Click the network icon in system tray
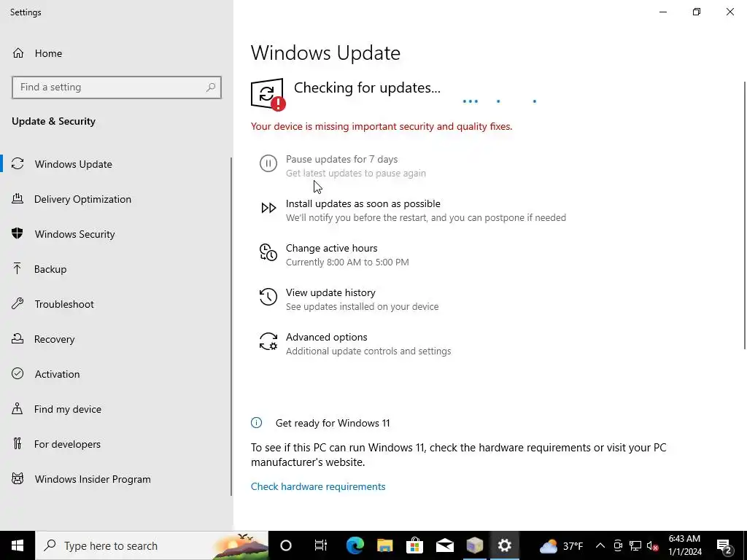This screenshot has width=747, height=560. [635, 545]
